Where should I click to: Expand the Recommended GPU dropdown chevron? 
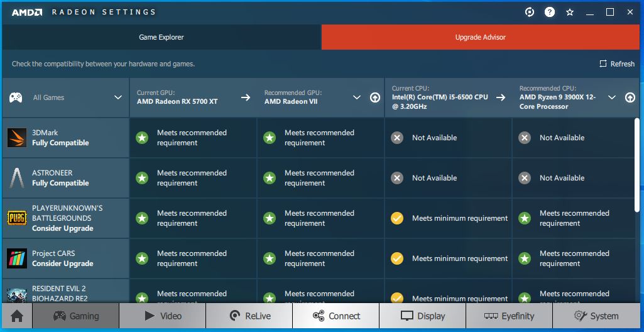356,97
